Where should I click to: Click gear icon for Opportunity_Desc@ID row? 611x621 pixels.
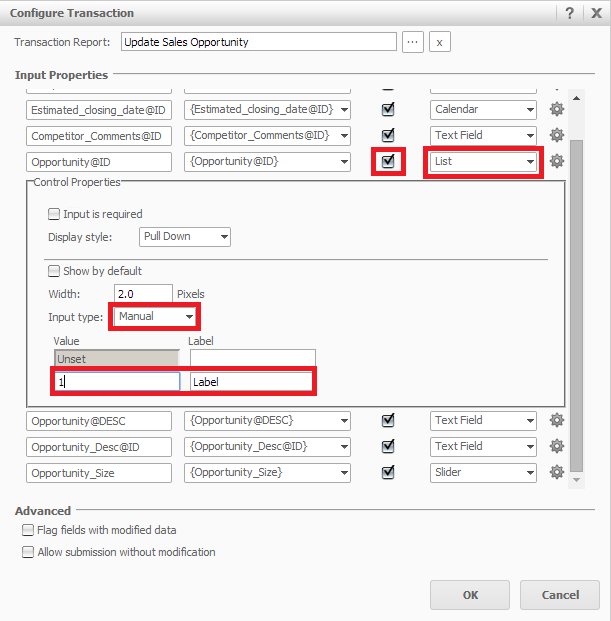(557, 447)
